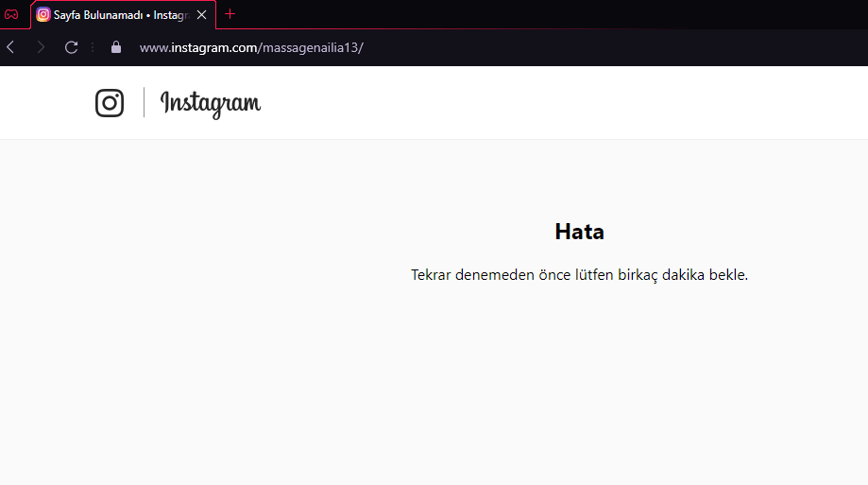Click the lock site security icon
This screenshot has width=868, height=485.
pos(115,47)
